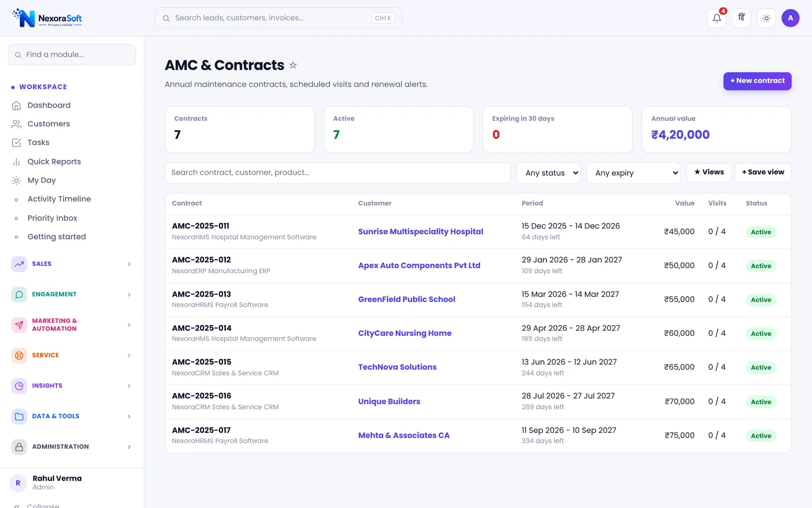The width and height of the screenshot is (812, 508).
Task: Click Active status badge for AMC-2025-012
Action: click(761, 266)
